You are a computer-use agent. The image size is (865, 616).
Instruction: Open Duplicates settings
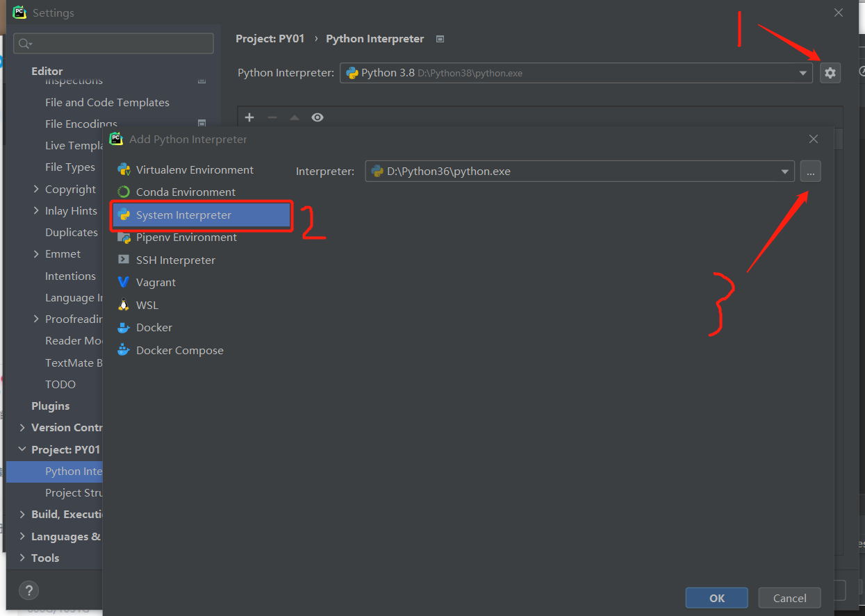click(72, 232)
